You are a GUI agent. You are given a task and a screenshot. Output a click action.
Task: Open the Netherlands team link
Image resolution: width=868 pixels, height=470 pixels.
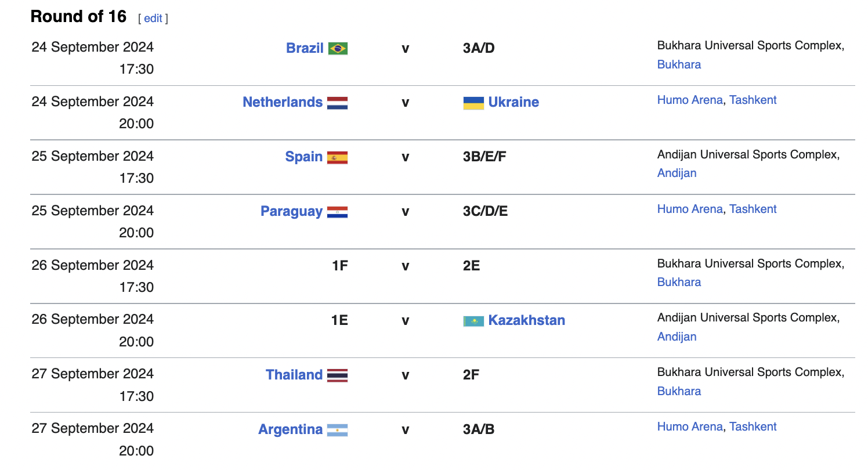(x=283, y=102)
